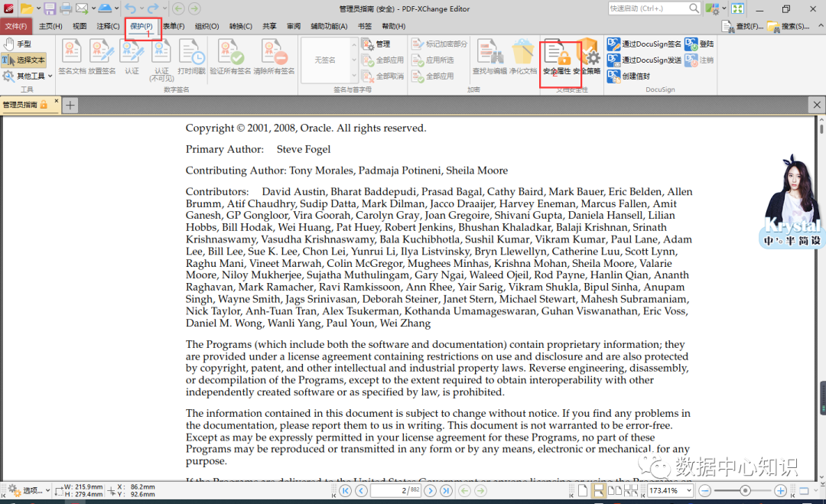826x504 pixels.
Task: Toggle full screen mode icon
Action: click(737, 8)
